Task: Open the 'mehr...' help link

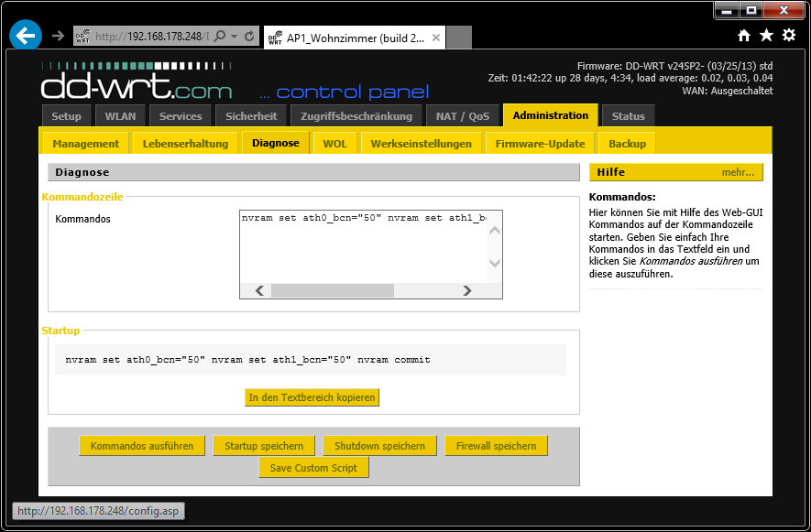Action: tap(738, 172)
